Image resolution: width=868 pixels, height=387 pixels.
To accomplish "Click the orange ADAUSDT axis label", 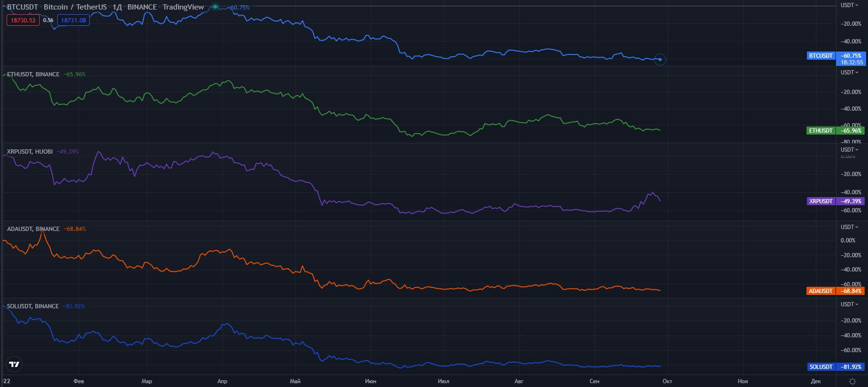I will (821, 291).
